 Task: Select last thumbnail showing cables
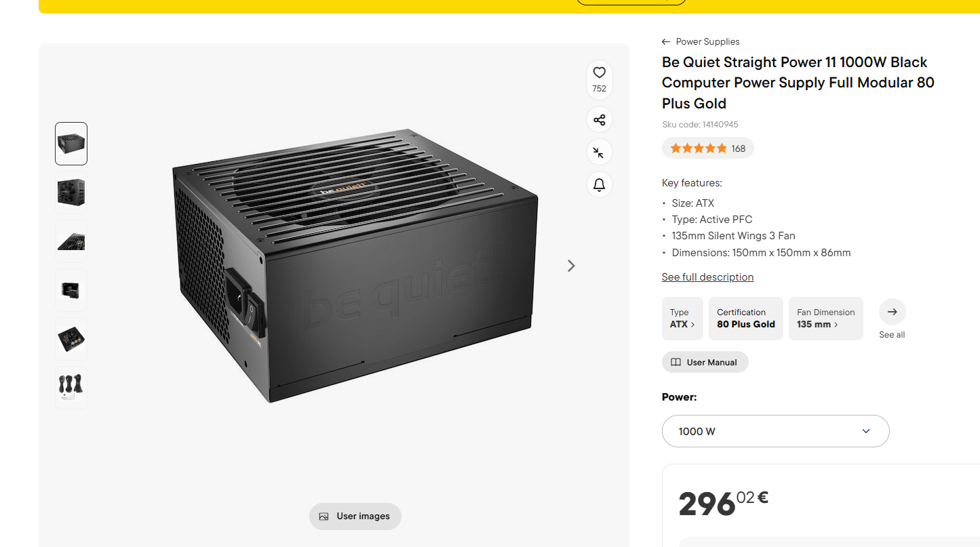pos(71,388)
